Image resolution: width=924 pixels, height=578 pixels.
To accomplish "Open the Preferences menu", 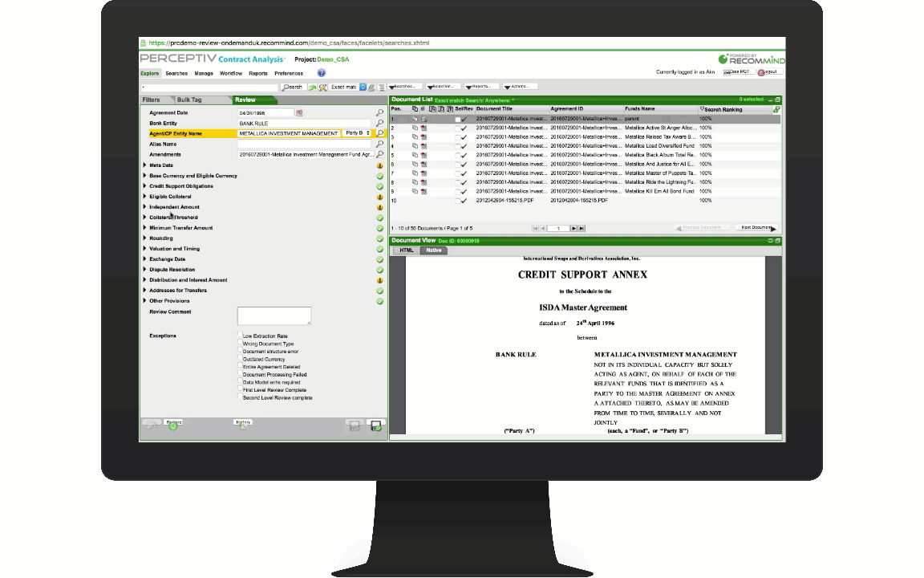I will click(289, 74).
